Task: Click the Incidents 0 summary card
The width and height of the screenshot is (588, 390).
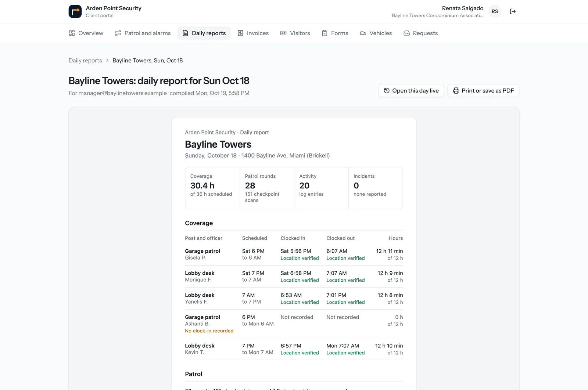Action: click(x=376, y=188)
